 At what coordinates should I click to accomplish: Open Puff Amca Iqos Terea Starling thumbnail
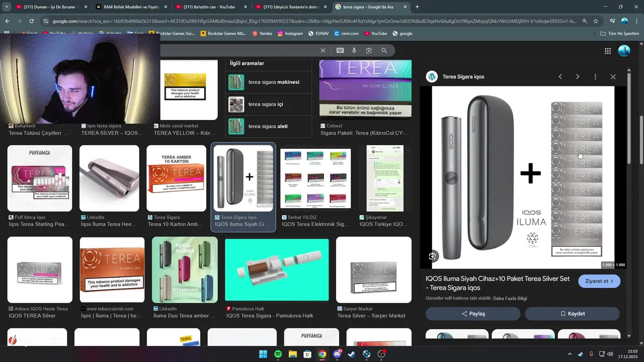(x=40, y=178)
